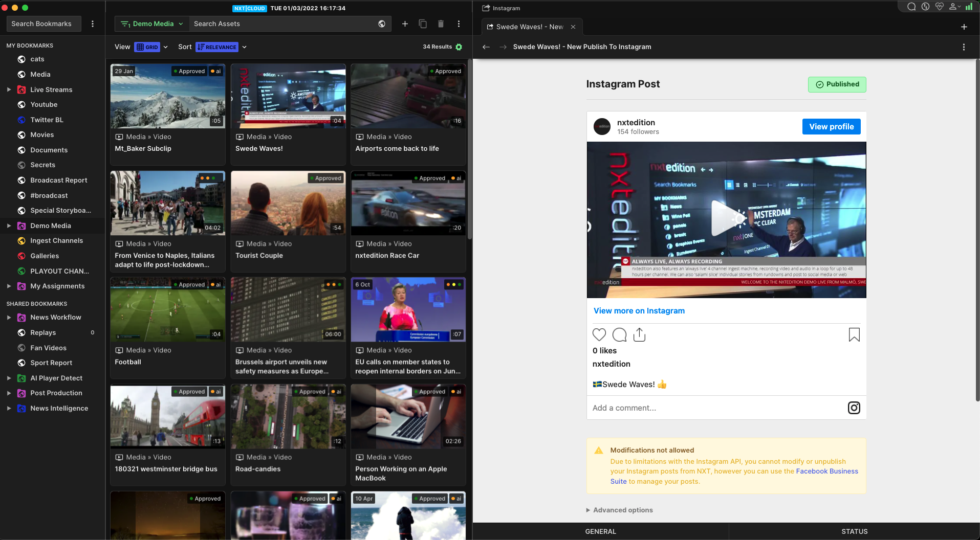This screenshot has width=980, height=540.
Task: Click the heartbeat health icon in top bar
Action: coord(940,7)
